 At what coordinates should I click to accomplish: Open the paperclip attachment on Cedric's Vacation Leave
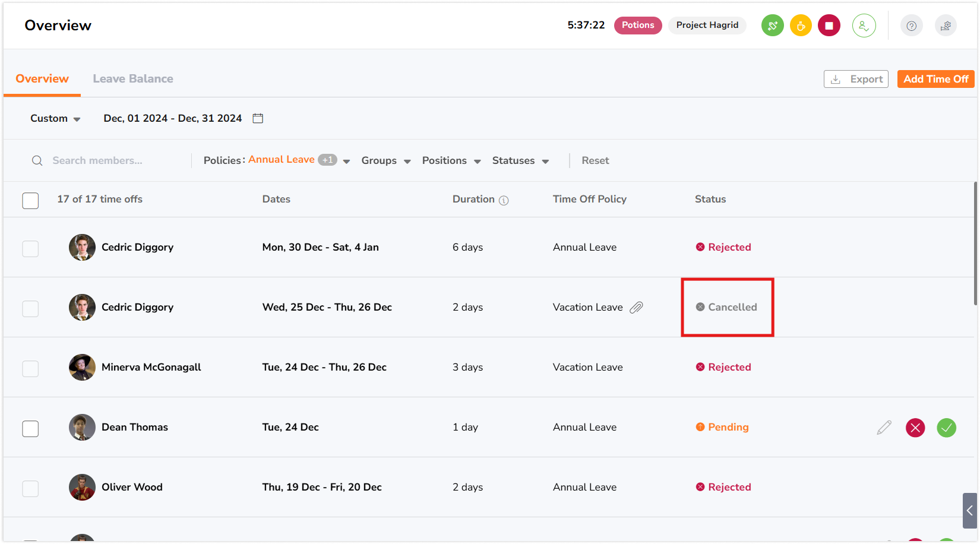(636, 307)
